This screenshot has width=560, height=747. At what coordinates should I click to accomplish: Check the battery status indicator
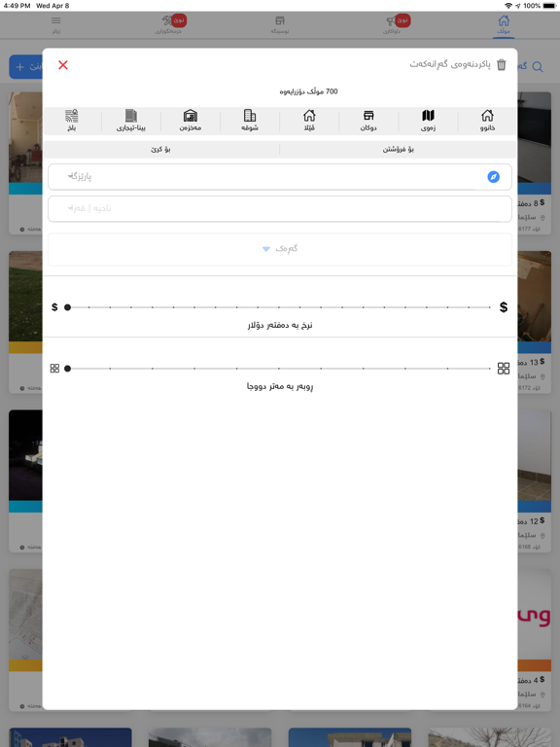pyautogui.click(x=548, y=6)
